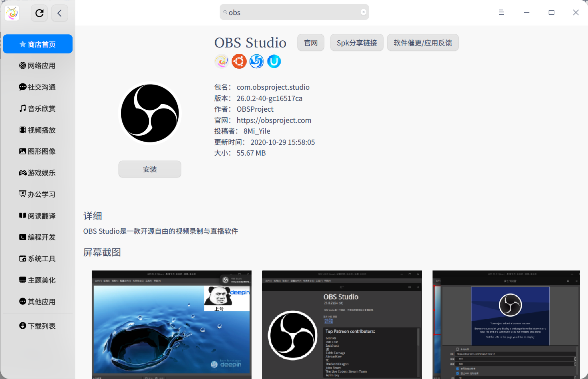Screen dimensions: 588x379
Task: Click the refresh icon in the toolbar
Action: [39, 13]
